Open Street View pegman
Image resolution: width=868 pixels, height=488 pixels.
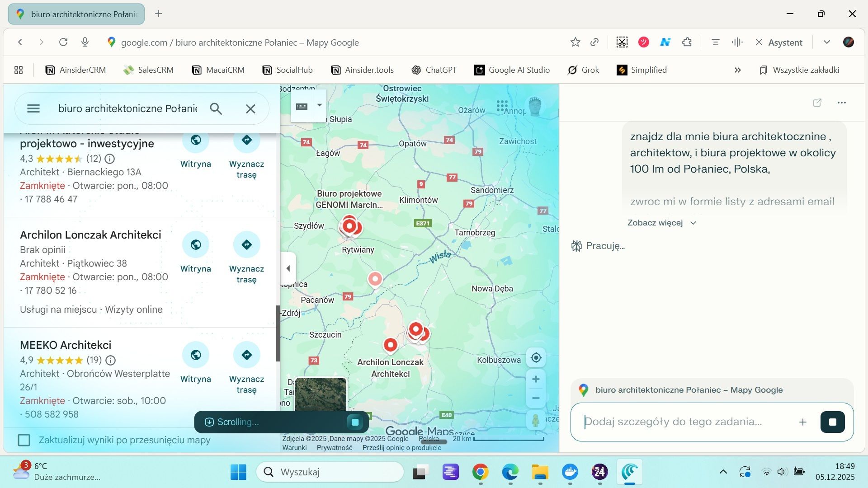coord(536,421)
